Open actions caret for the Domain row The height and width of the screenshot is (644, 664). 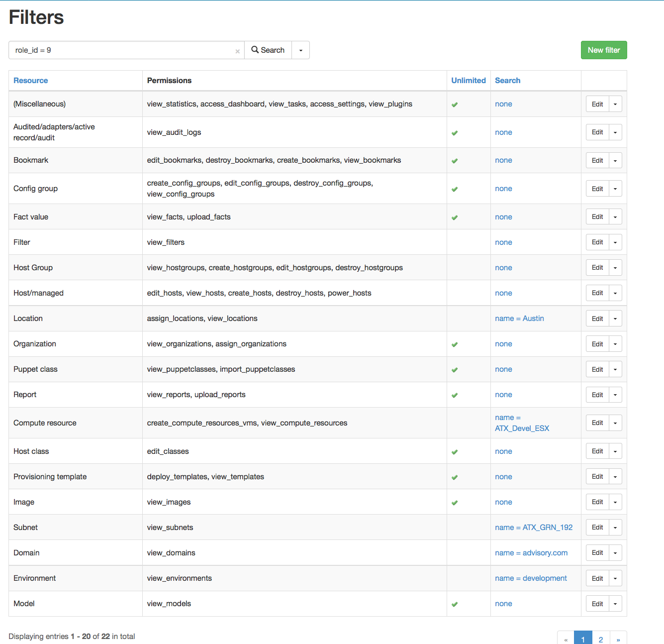[x=615, y=553]
